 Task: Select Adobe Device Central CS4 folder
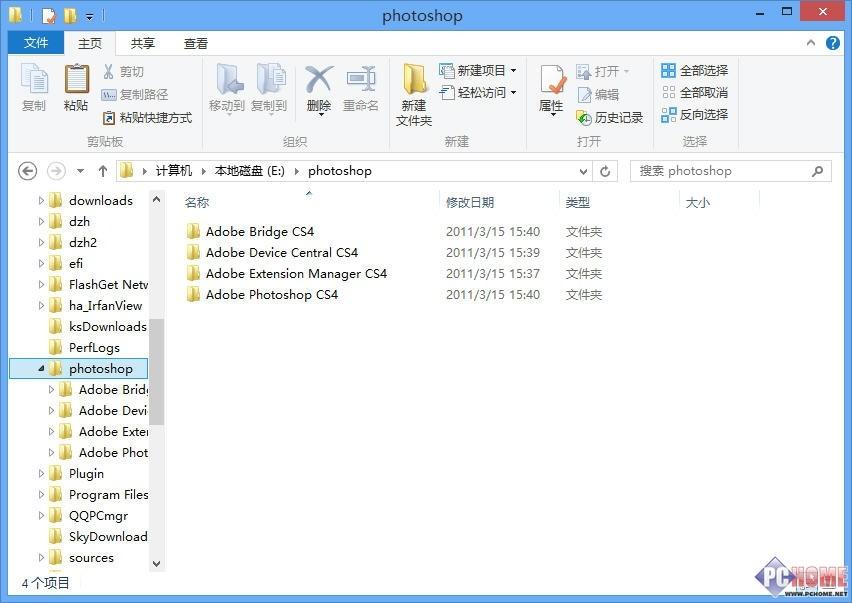click(x=272, y=253)
